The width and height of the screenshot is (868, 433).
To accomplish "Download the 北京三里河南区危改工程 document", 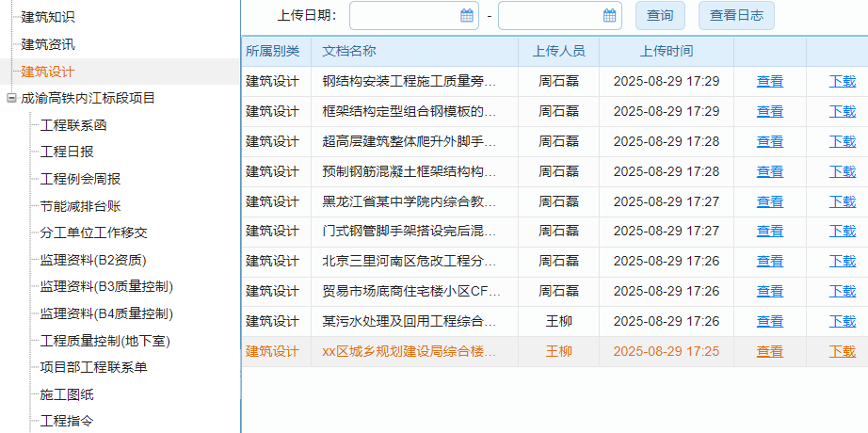I will (842, 262).
